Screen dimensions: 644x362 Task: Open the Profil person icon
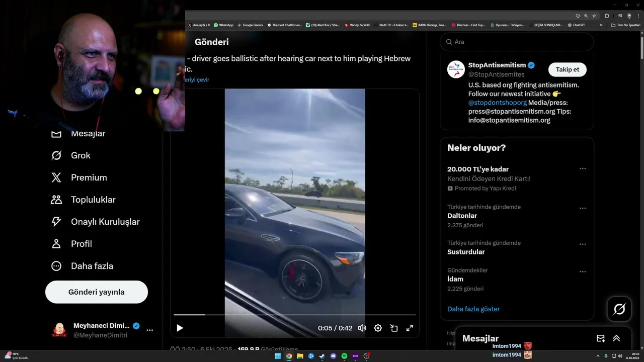coord(56,244)
